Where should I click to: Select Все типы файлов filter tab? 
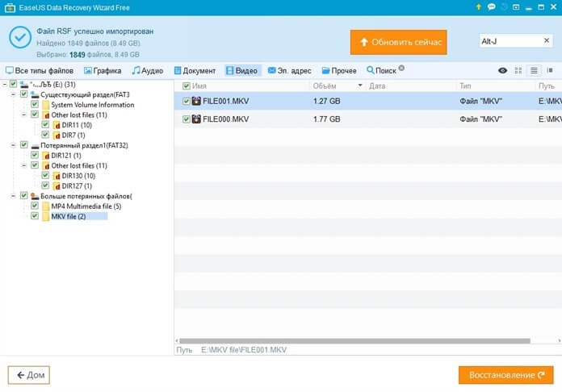click(40, 70)
